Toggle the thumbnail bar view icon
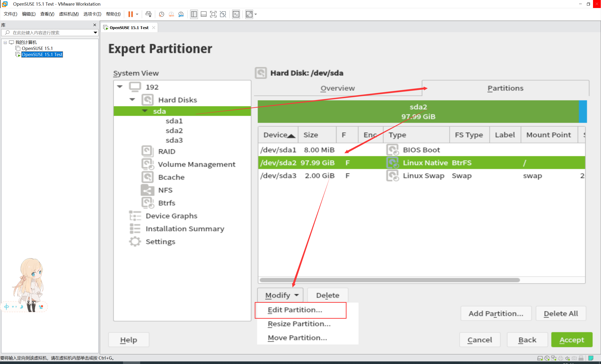The height and width of the screenshot is (364, 601). coord(203,14)
